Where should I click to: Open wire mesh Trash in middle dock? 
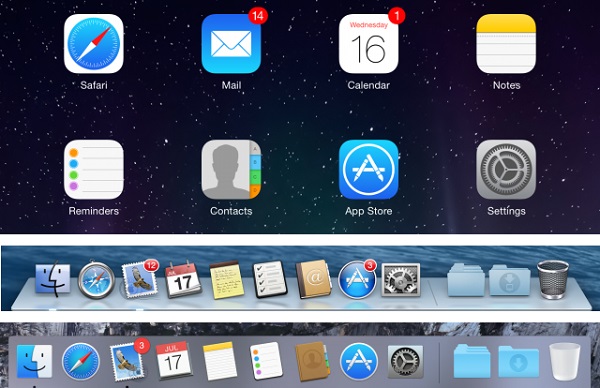pos(553,280)
